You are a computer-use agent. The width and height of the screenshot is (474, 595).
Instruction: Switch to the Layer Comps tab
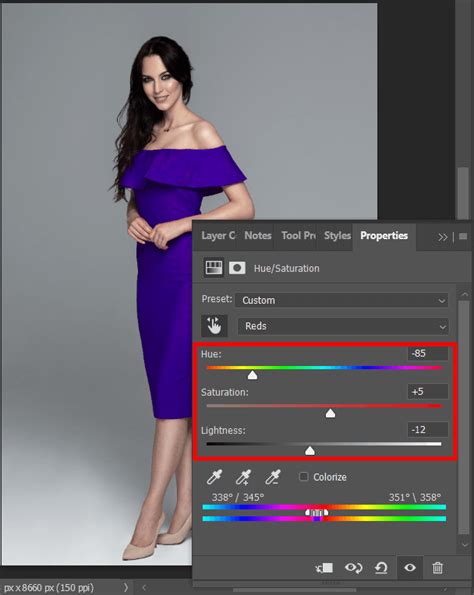point(218,236)
